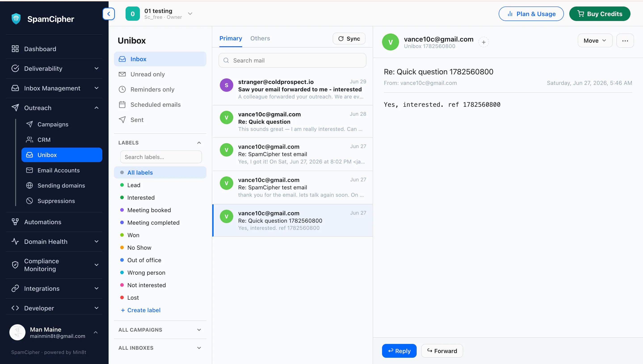Viewport: 643px width, 364px height.
Task: Filter by the Won label
Action: pyautogui.click(x=160, y=235)
